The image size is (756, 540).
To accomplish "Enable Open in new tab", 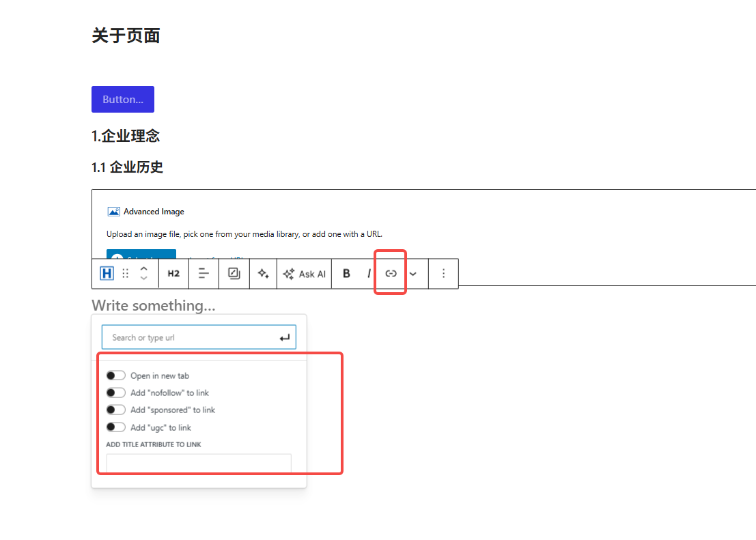I will (x=115, y=375).
